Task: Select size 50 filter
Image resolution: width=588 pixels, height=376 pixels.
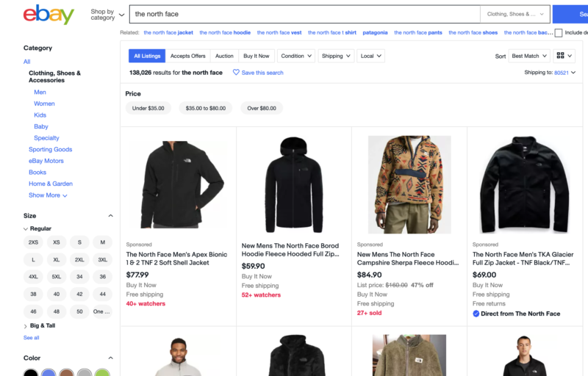Action: pyautogui.click(x=79, y=311)
